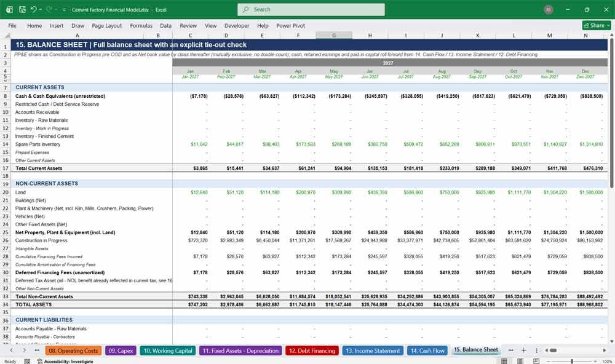This screenshot has width=615, height=364.
Task: Click the zoom slider handle
Action: tap(572, 362)
